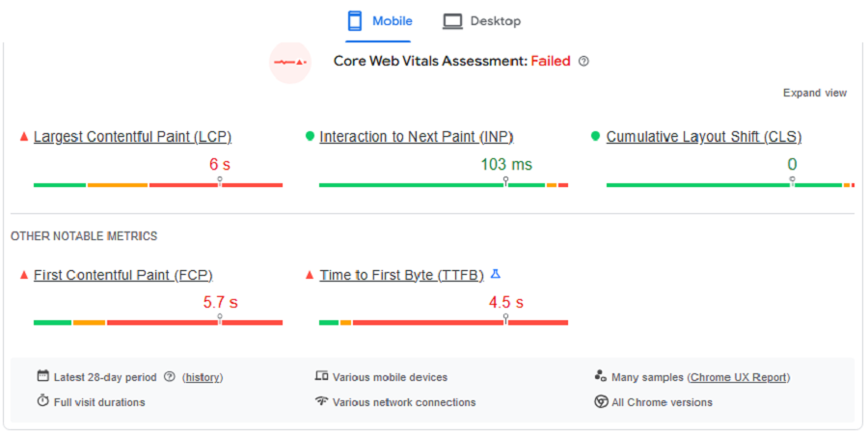Open the Time to First Byte (TTFB) link
Viewport: 868px width, 435px height.
(402, 275)
